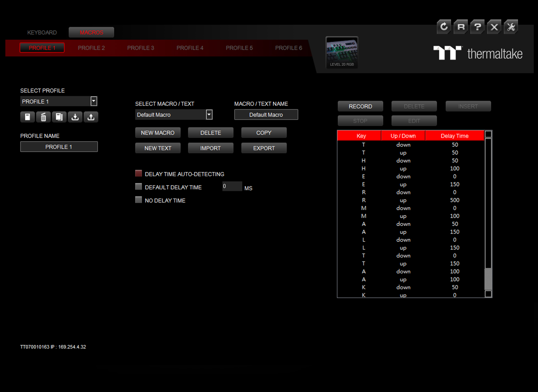The image size is (538, 392).
Task: Open the Profile 6 tab
Action: (x=289, y=48)
